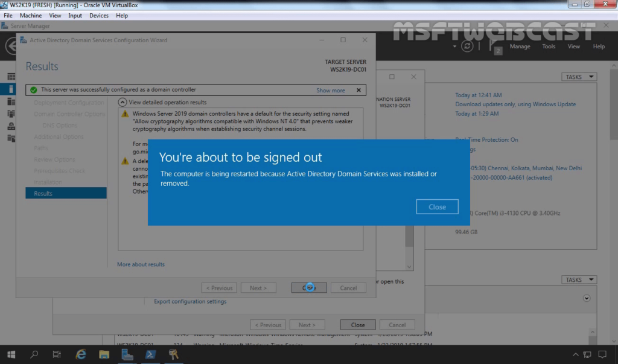Click Server Manager back arrow
The image size is (618, 364).
11,46
